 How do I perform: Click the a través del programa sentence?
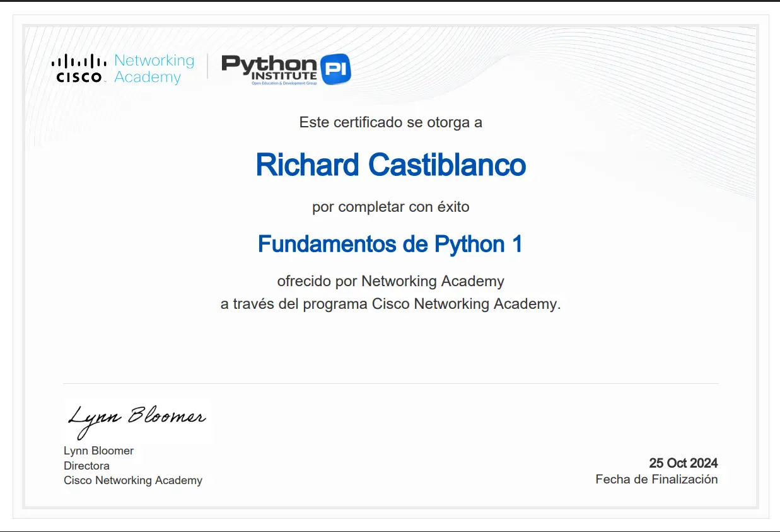pos(390,304)
